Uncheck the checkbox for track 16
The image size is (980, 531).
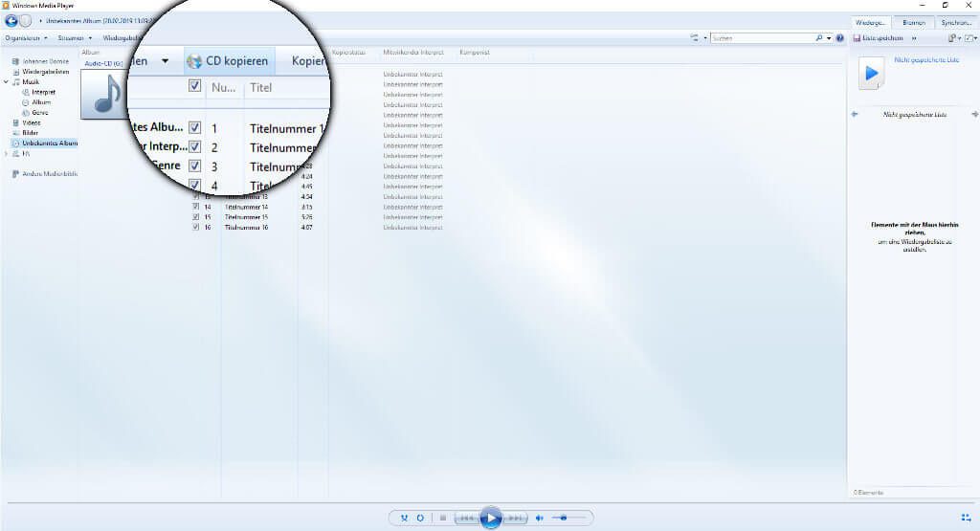point(195,228)
